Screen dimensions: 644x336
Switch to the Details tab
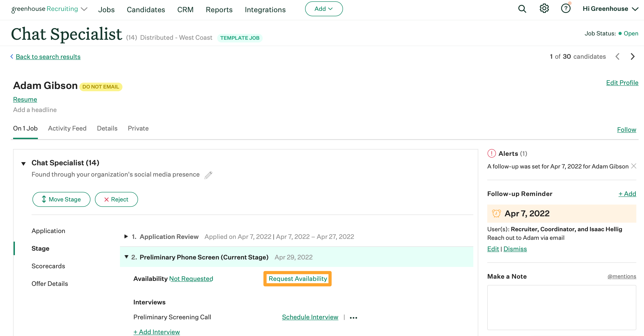tap(107, 128)
